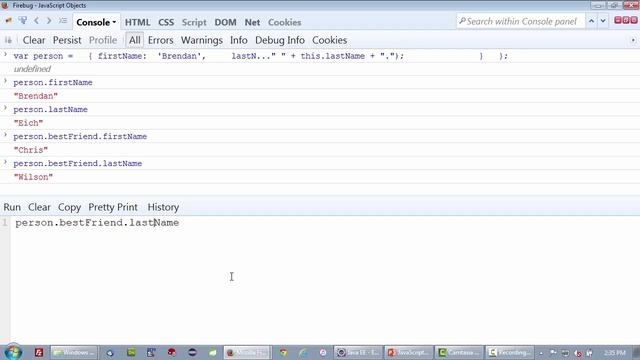Switch to Recording taskbar button

point(509,352)
